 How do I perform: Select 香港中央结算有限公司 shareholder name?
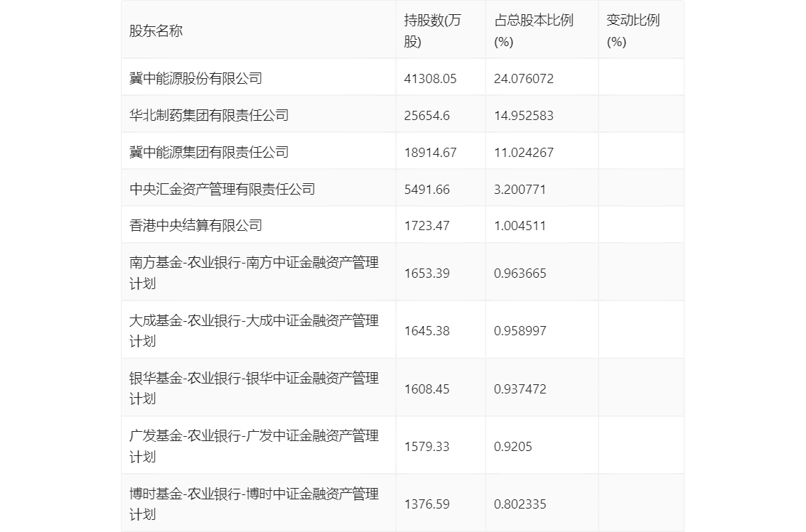[x=196, y=226]
